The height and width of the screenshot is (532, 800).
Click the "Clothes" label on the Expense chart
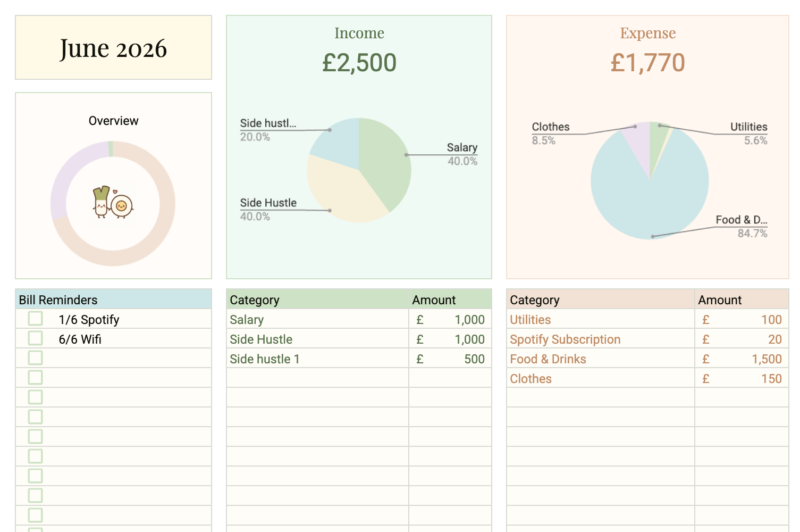click(x=550, y=127)
